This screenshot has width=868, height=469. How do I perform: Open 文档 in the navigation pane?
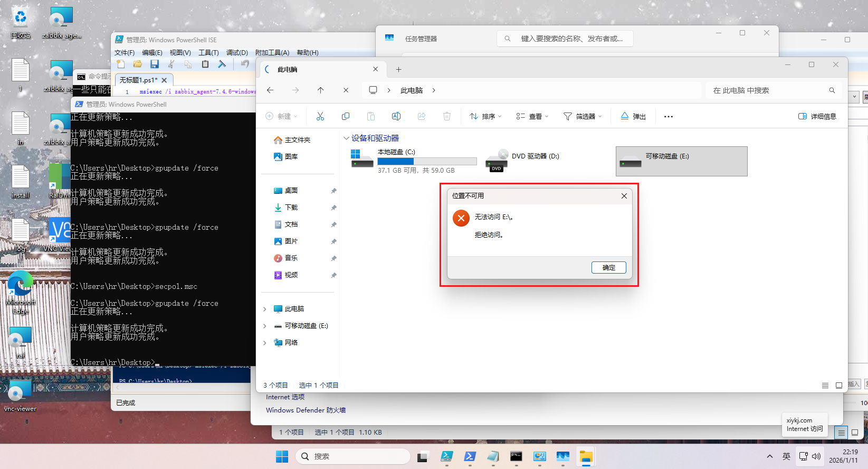tap(291, 224)
